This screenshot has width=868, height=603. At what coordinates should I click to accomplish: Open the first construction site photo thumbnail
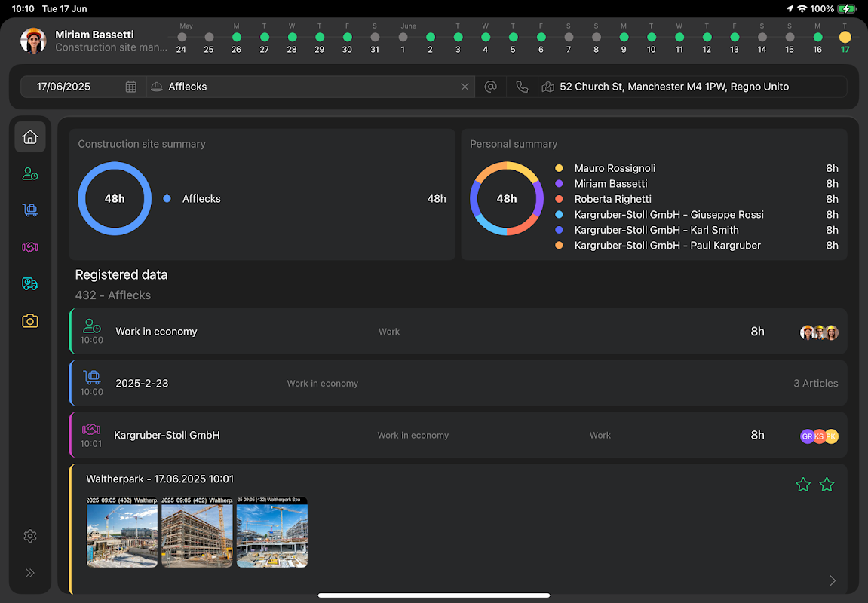122,532
